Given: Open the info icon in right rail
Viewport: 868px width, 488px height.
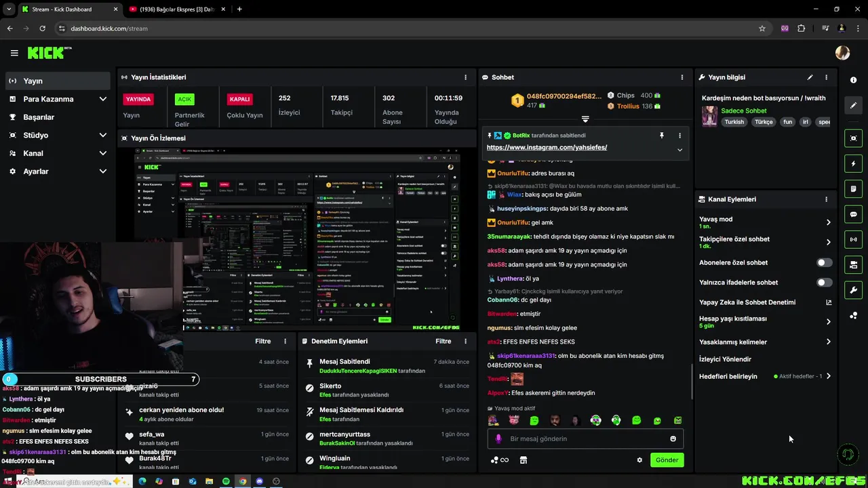Looking at the screenshot, I should click(853, 80).
